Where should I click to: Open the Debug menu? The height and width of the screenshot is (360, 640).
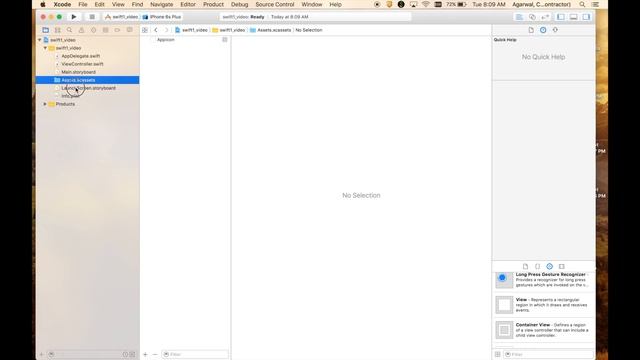tap(239, 4)
